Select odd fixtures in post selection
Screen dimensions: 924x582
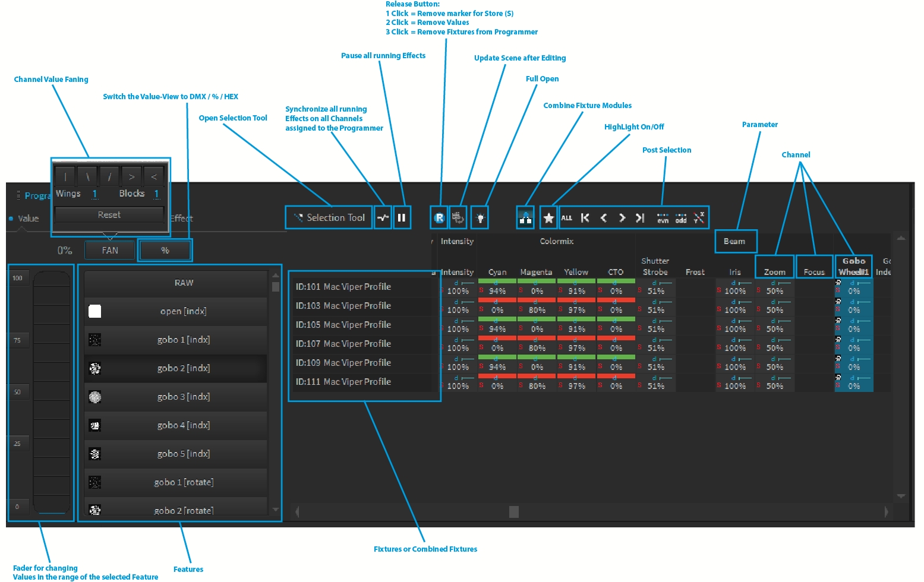681,218
